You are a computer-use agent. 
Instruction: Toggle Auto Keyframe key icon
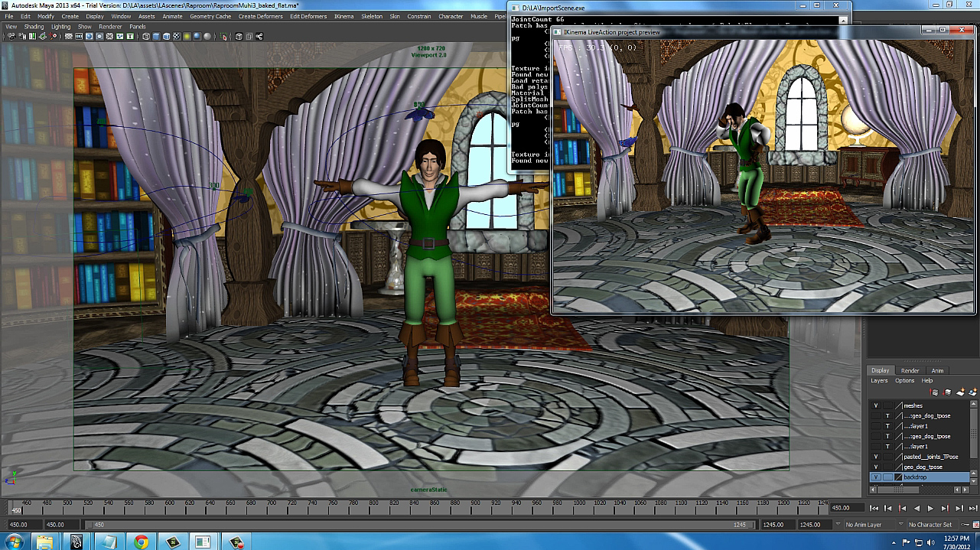coord(965,525)
